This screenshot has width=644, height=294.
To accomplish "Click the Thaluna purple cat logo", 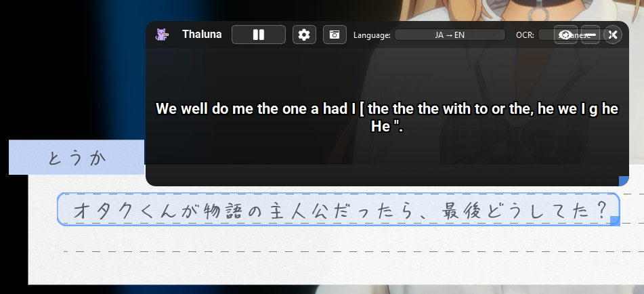I will pyautogui.click(x=162, y=35).
